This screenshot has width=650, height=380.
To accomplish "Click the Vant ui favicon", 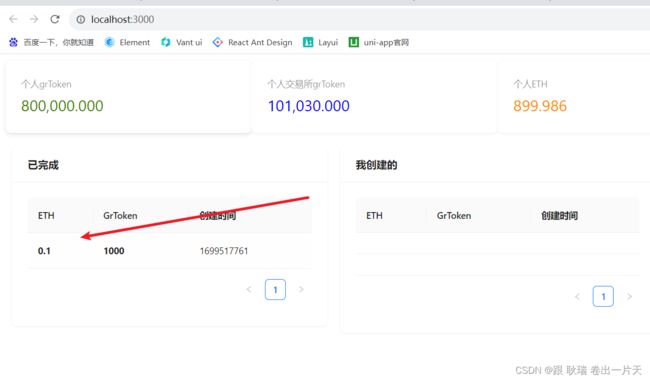I will (x=166, y=42).
